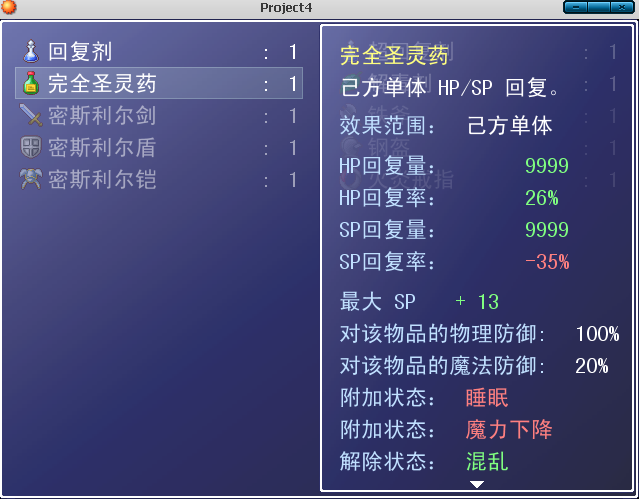Click the 效果范围 label
Screen dimensions: 639x499
point(387,125)
